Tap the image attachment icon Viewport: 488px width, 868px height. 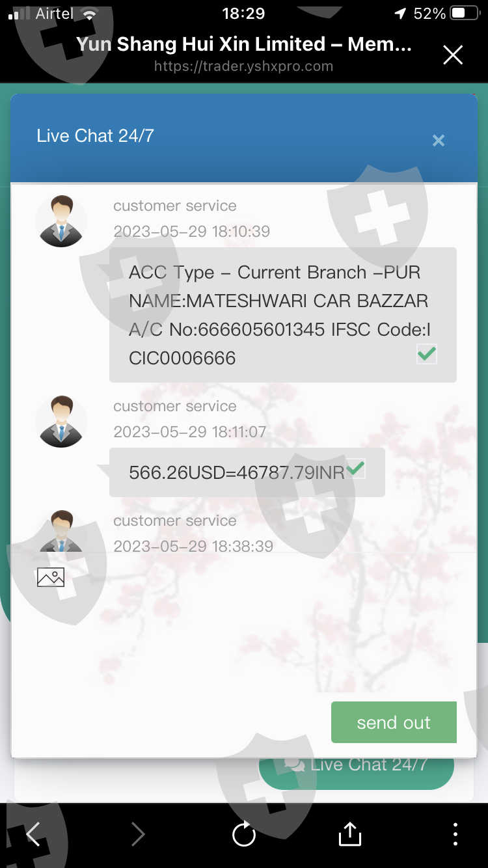pos(51,577)
